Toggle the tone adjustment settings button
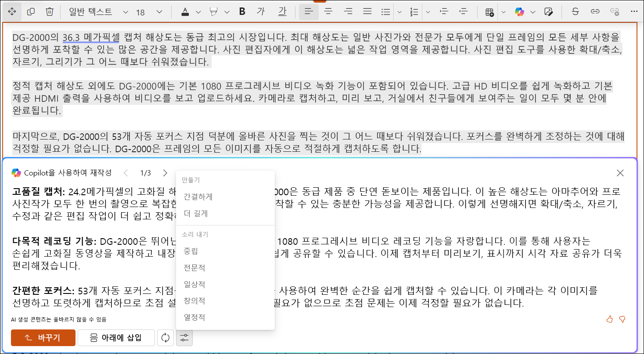 [184, 338]
